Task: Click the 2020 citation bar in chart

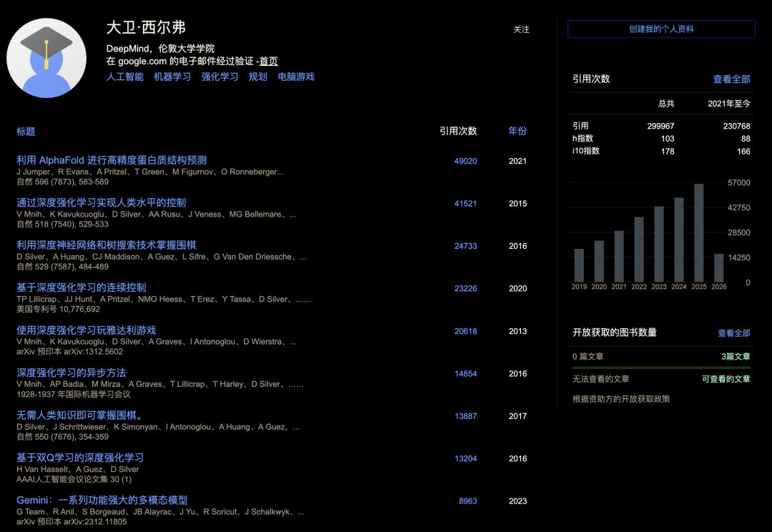Action: point(599,261)
